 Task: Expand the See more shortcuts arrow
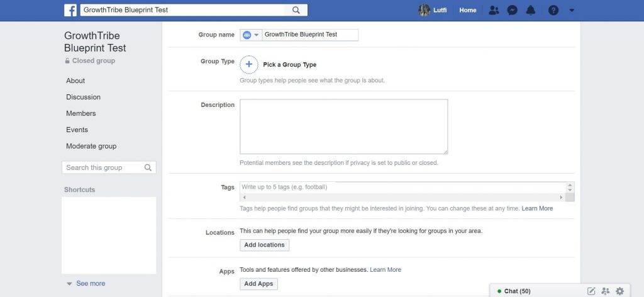pos(69,284)
